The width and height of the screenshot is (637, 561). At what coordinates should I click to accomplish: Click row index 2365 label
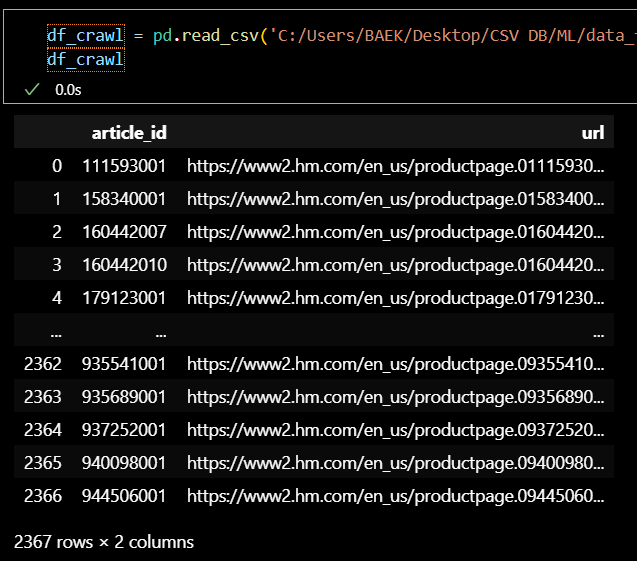point(43,463)
